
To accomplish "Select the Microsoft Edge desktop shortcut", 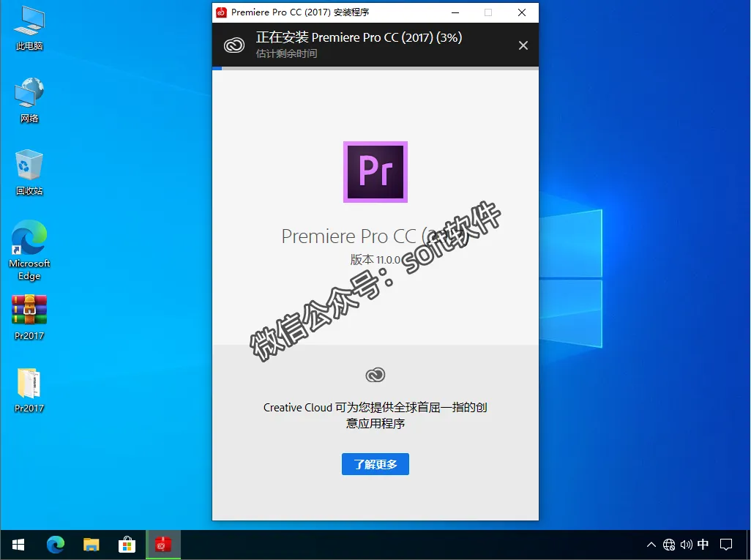I will click(x=29, y=250).
